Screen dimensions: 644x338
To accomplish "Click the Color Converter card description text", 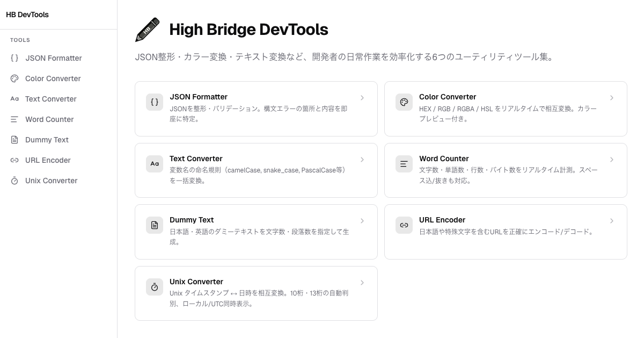I will [x=507, y=114].
